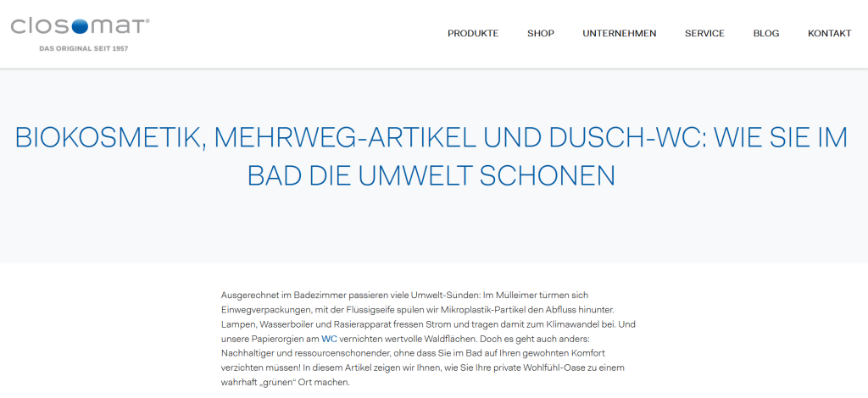Image resolution: width=868 pixels, height=398 pixels.
Task: Click the 'DAS ORIGINAL SEIT 1957' tagline
Action: [84, 48]
